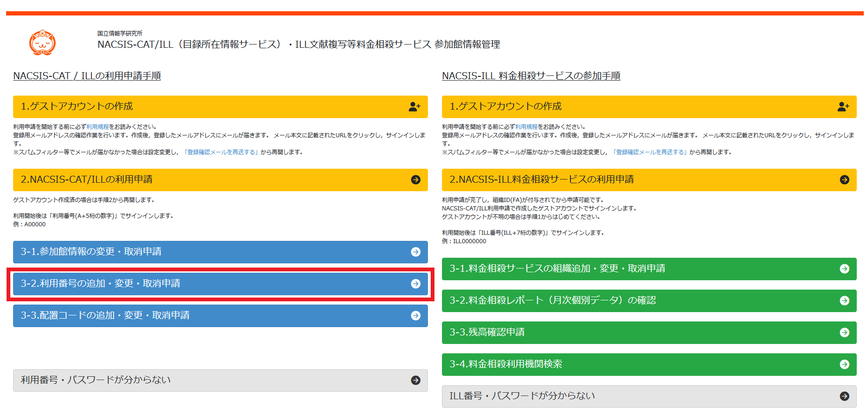Viewport: 868px width, 418px height.
Task: Click 国立情報学研究所 text in header
Action: [x=120, y=34]
